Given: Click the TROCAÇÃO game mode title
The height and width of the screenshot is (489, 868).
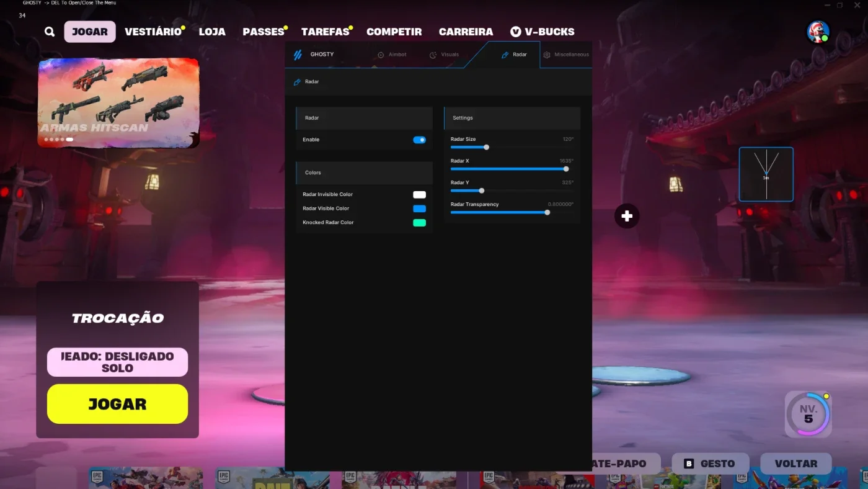Looking at the screenshot, I should tap(118, 318).
